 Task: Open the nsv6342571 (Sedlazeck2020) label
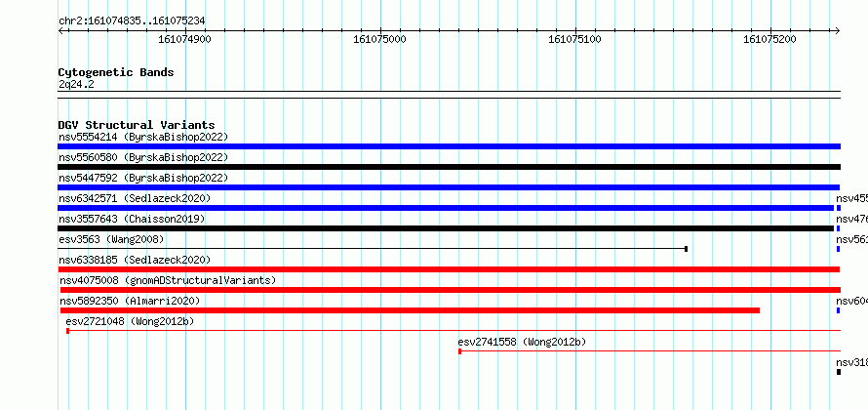coord(135,198)
